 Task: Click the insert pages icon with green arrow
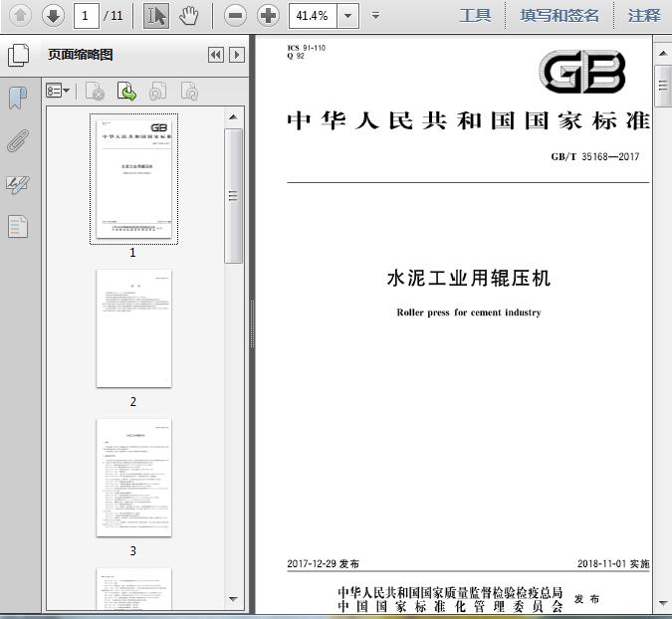pyautogui.click(x=126, y=92)
